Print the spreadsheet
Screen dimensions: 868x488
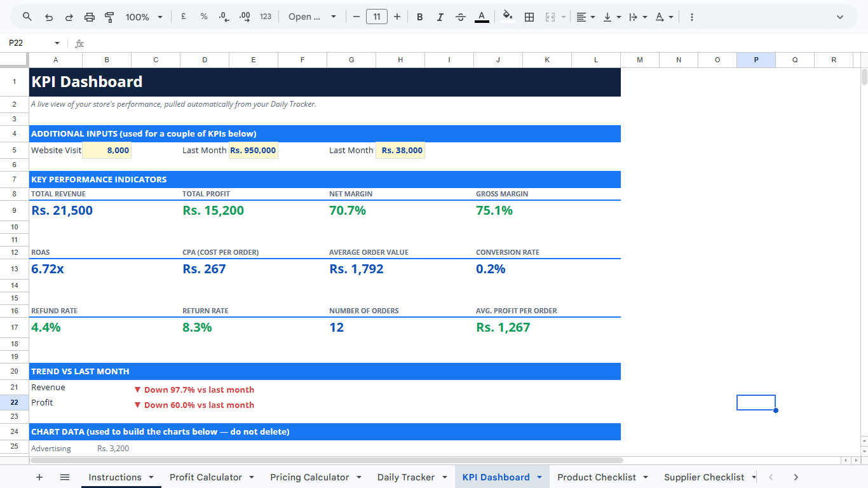pyautogui.click(x=90, y=17)
